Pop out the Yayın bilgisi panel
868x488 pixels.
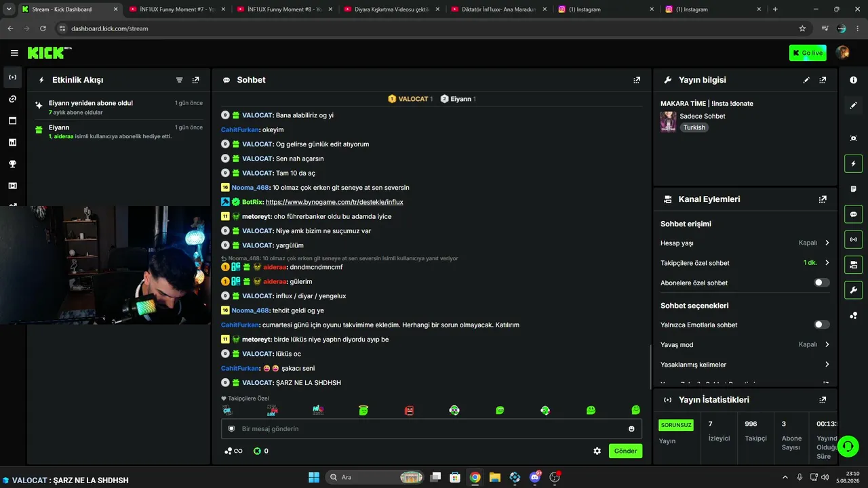823,80
